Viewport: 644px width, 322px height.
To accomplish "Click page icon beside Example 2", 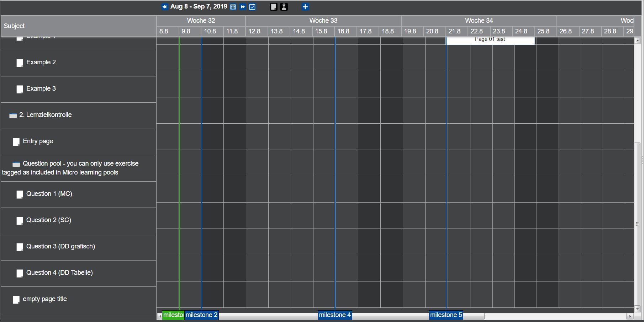I will (x=20, y=63).
